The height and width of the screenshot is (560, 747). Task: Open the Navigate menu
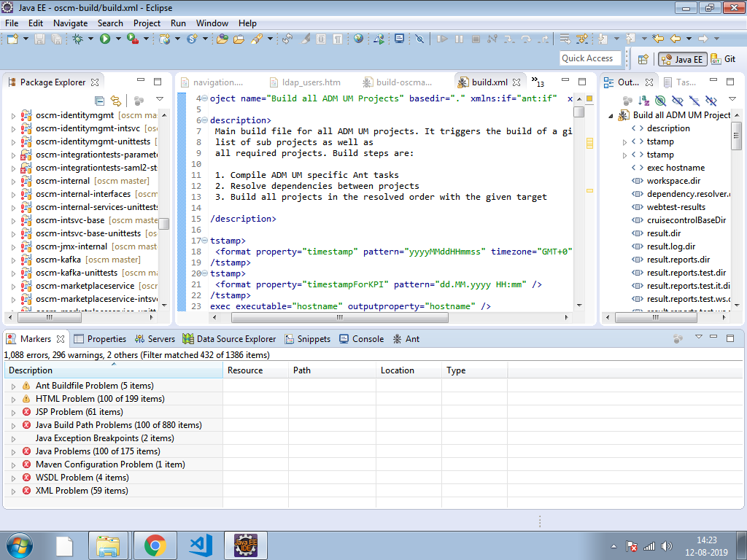click(70, 23)
